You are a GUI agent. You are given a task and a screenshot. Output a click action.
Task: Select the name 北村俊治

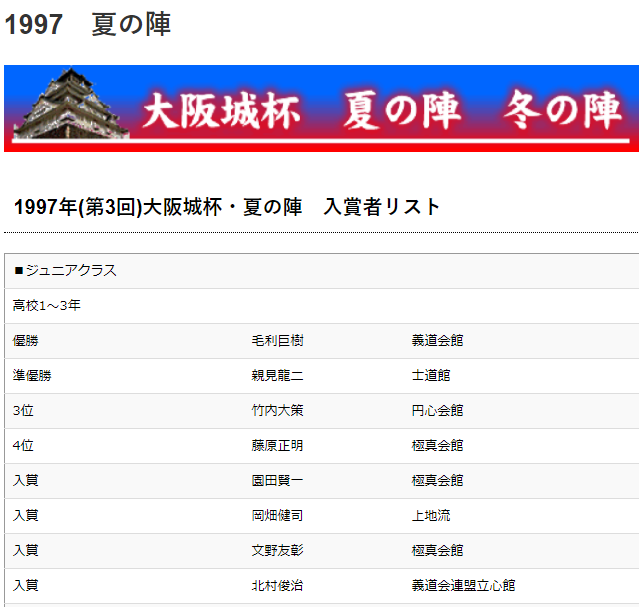[x=277, y=586]
